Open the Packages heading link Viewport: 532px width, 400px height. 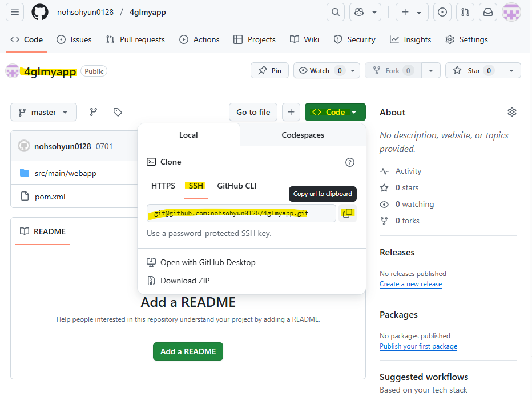click(x=398, y=315)
